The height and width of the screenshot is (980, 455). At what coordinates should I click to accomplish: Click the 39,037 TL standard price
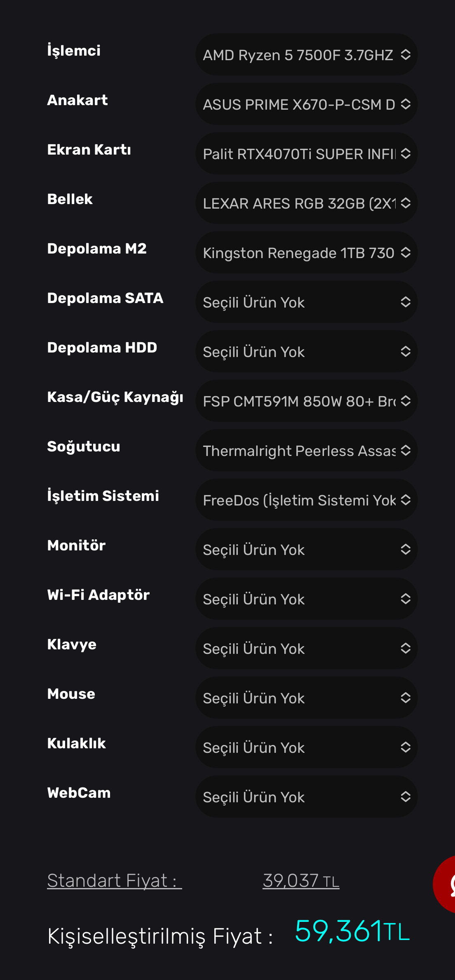301,881
